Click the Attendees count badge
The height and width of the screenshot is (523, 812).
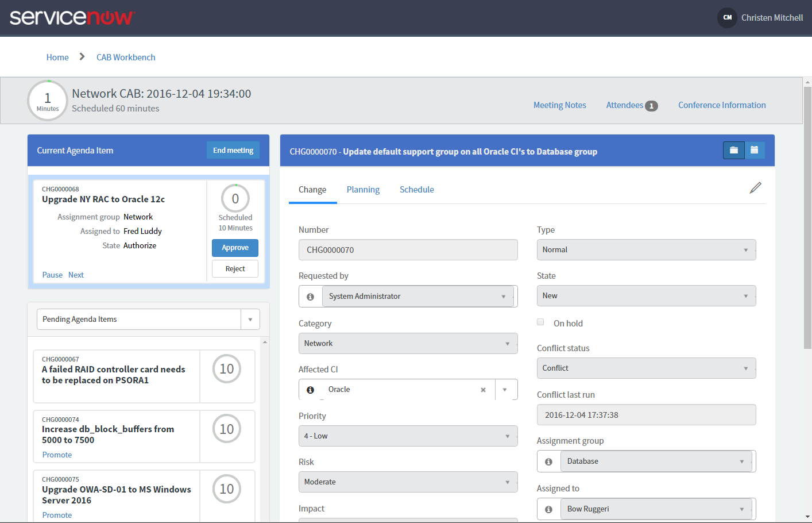651,106
